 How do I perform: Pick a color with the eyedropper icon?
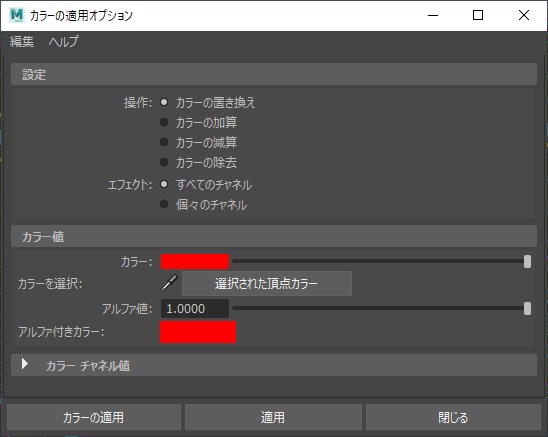coord(169,283)
